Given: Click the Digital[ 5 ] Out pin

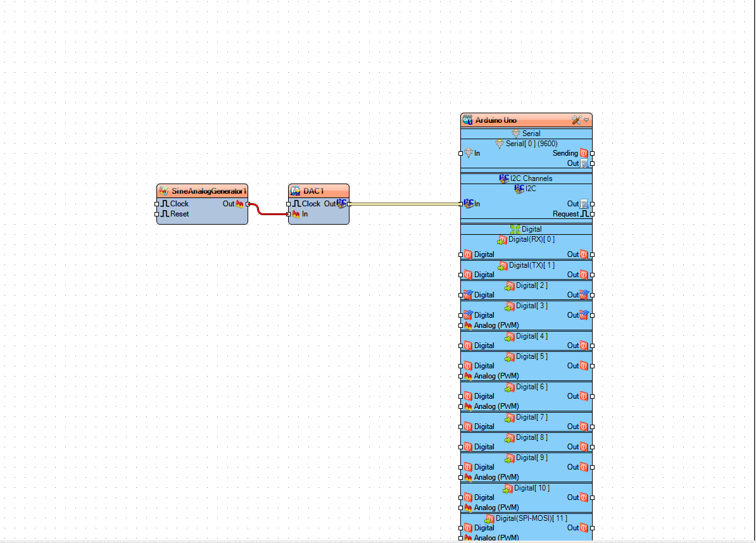Looking at the screenshot, I should tap(593, 366).
